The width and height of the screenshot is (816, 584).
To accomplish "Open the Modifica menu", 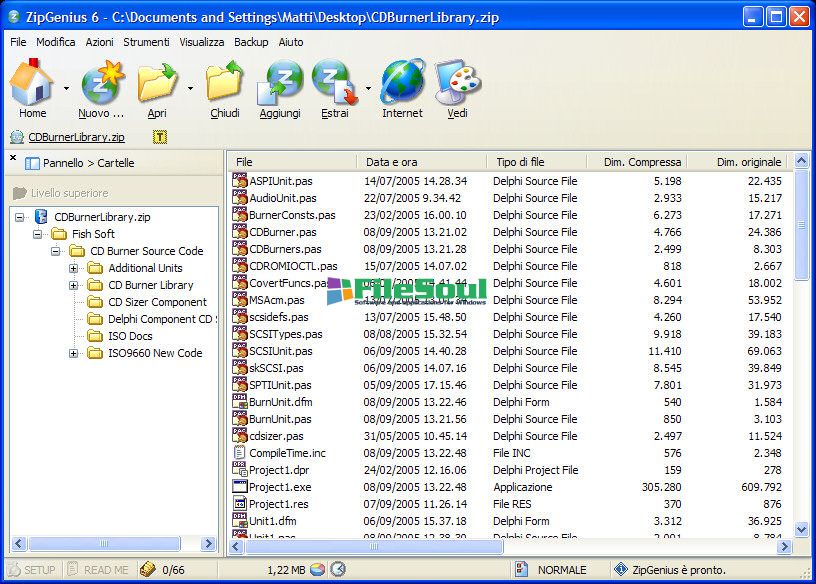I will (56, 42).
